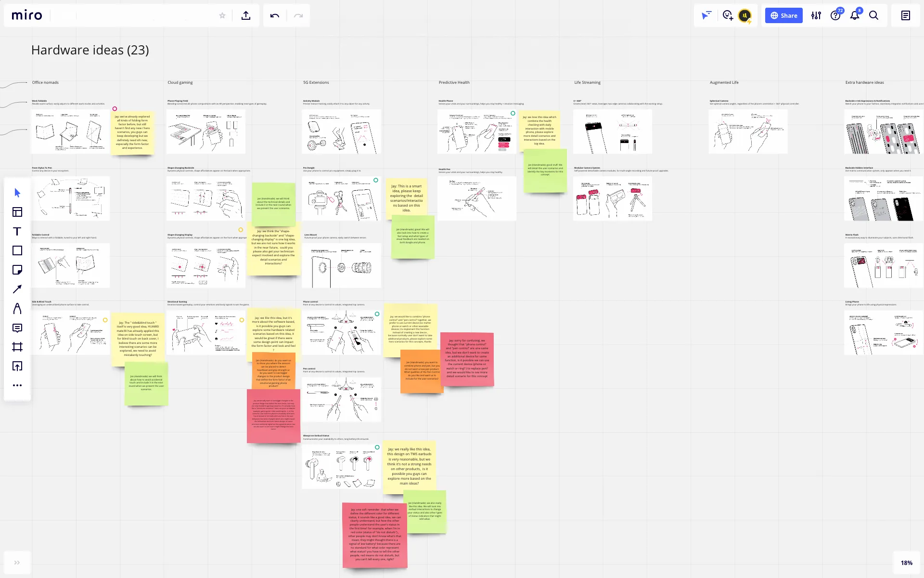Select the Cloud gaming column heading
924x578 pixels.
pos(180,82)
